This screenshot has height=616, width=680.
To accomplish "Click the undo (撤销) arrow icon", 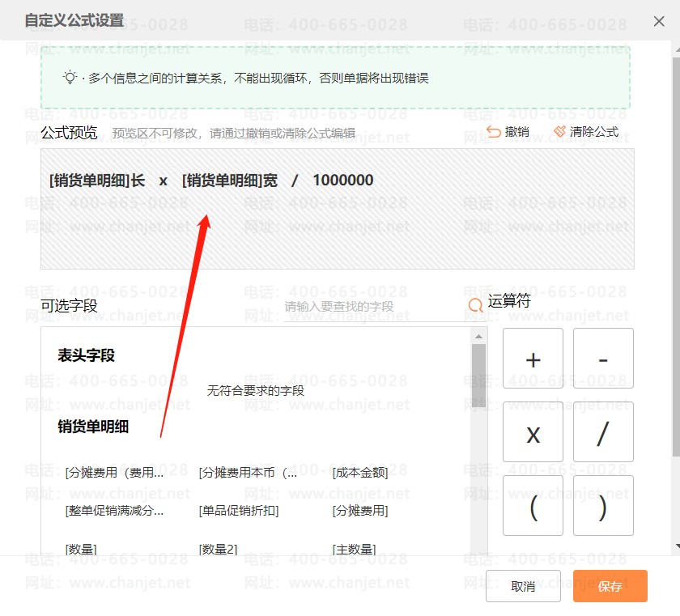I will [x=494, y=132].
